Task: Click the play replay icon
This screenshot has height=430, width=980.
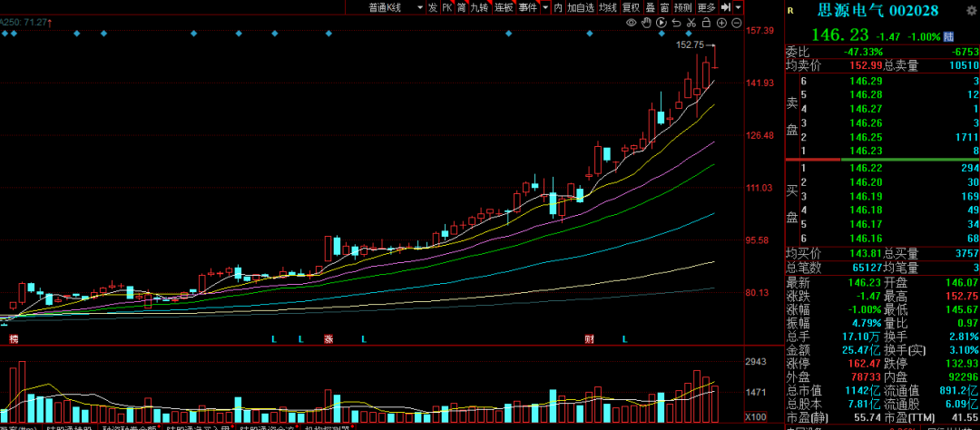Action: pos(661,23)
